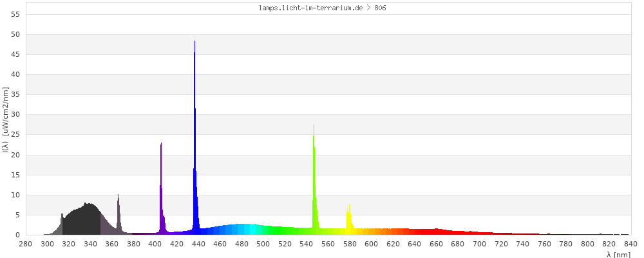Select the violet peak near 405 nm

pos(161,193)
